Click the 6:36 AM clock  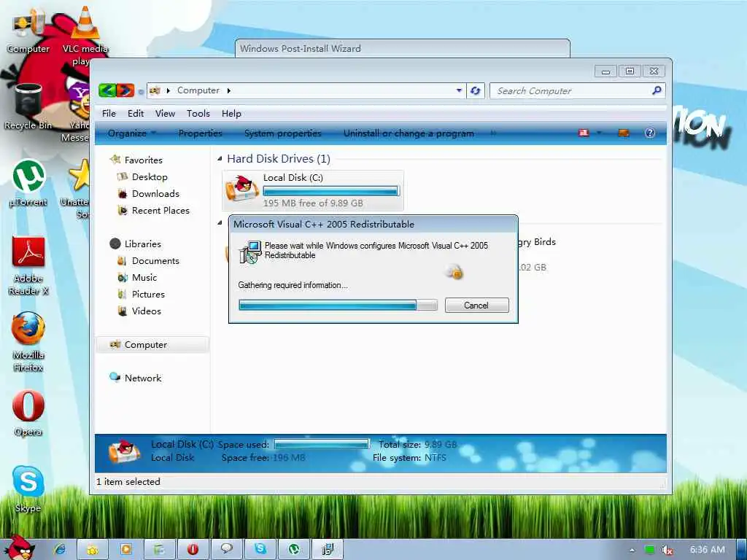click(x=707, y=550)
